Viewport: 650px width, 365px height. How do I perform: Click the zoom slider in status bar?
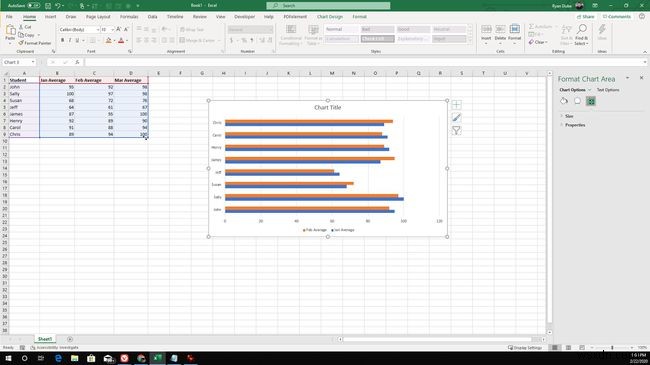tap(612, 348)
